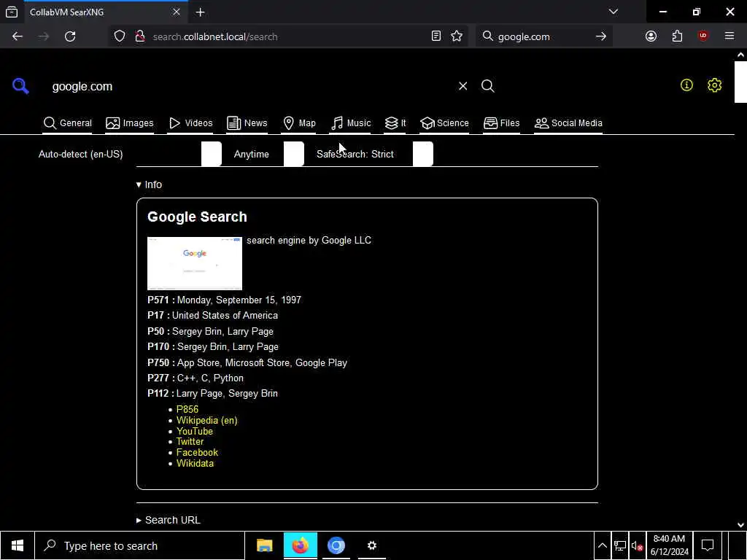Open the Firefox account menu
This screenshot has height=560, width=747.
651,36
